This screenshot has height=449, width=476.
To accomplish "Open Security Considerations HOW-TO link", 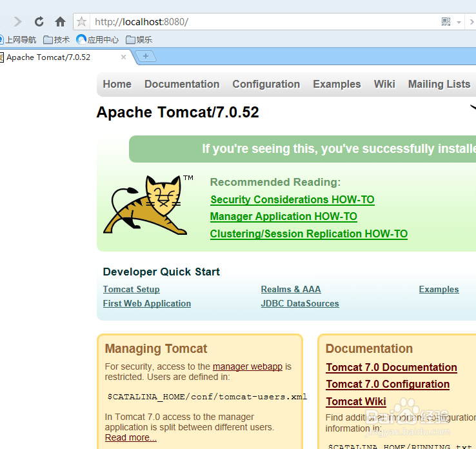I will point(292,200).
